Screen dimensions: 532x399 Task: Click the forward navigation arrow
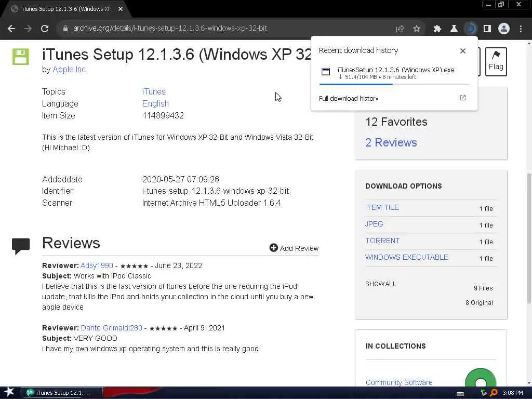28,29
